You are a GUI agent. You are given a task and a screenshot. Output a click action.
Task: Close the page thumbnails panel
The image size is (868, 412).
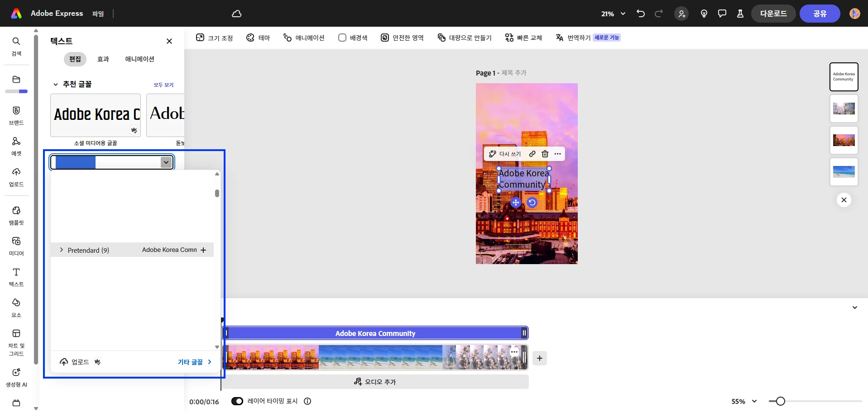tap(844, 200)
